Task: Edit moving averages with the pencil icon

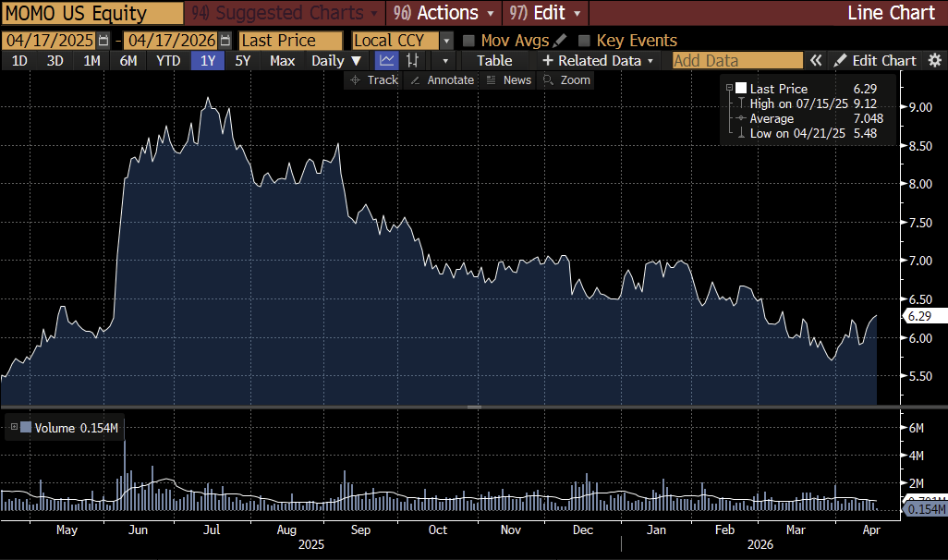Action: (x=560, y=41)
